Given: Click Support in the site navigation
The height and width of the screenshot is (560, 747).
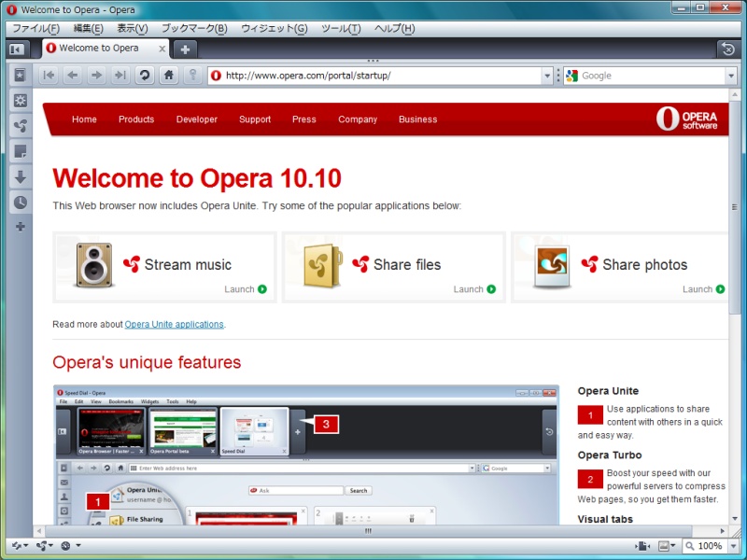Looking at the screenshot, I should (x=255, y=119).
